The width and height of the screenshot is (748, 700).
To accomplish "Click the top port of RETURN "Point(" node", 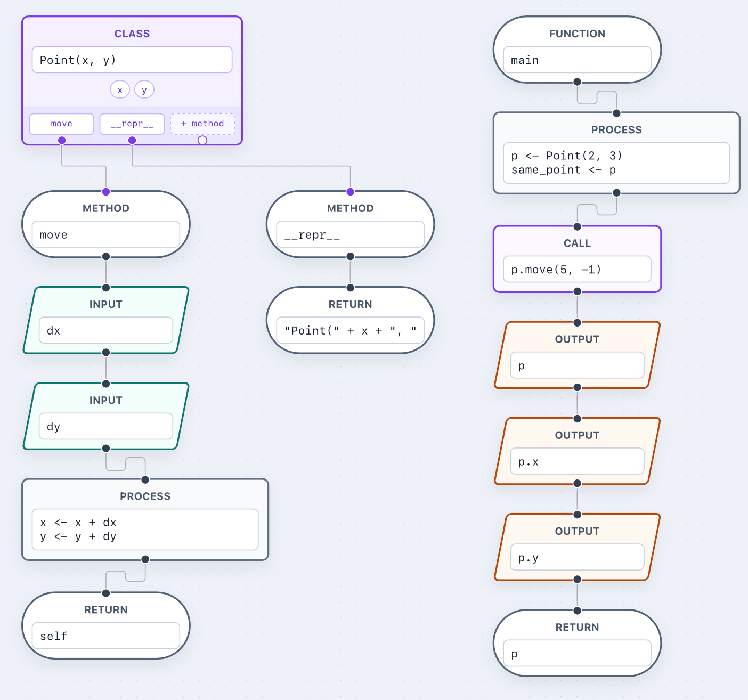I will (351, 288).
